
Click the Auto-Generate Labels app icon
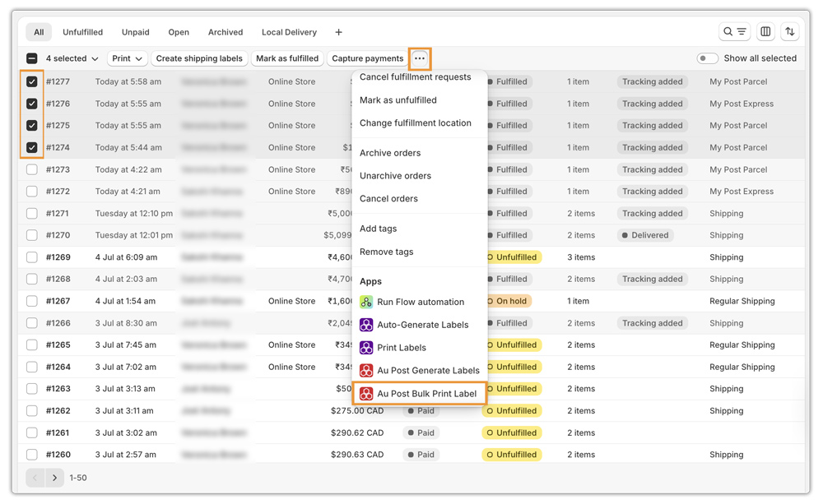click(366, 325)
